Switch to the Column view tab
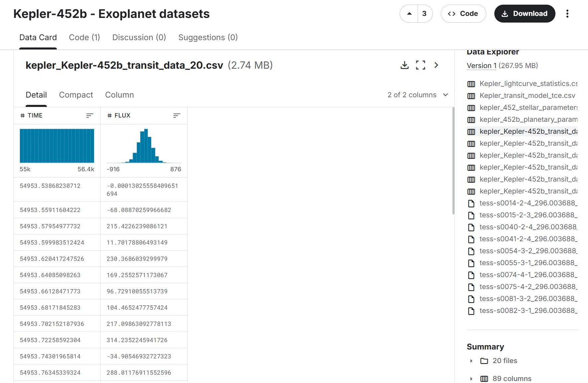 [x=119, y=95]
